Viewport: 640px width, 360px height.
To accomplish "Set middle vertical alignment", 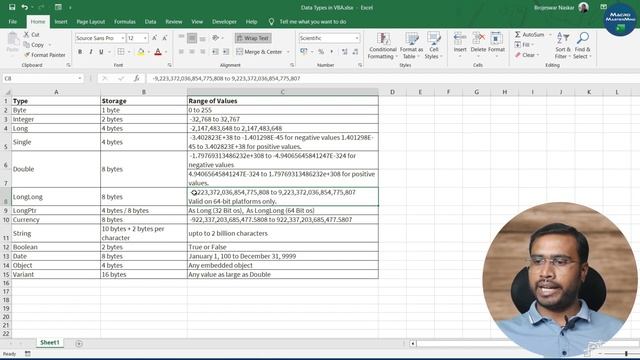I will [192, 38].
